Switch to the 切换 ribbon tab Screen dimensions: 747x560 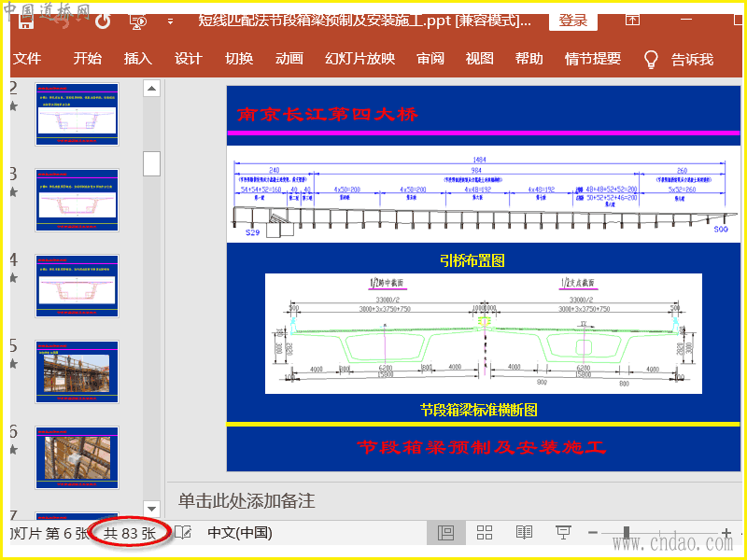(x=239, y=58)
